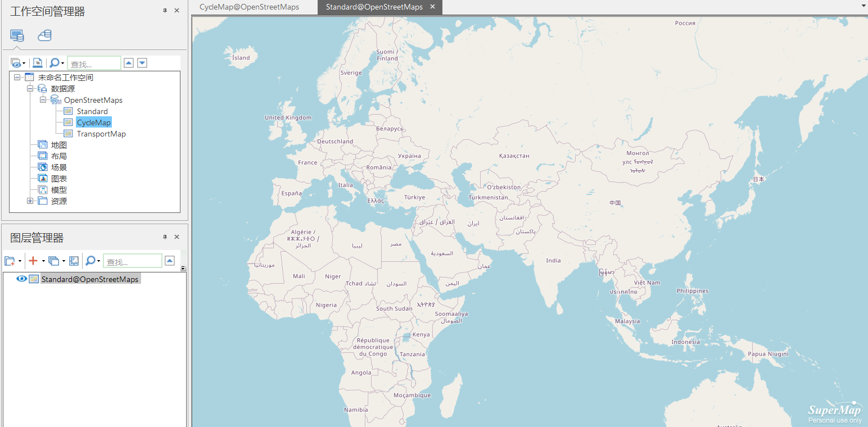Open the stacked layers dropdown arrow
This screenshot has width=868, height=427.
[x=64, y=261]
